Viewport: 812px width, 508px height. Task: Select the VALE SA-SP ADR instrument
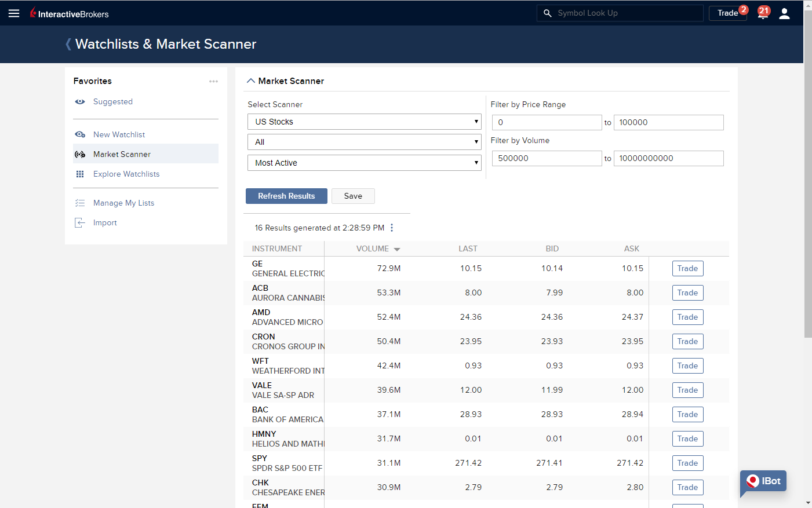[283, 390]
